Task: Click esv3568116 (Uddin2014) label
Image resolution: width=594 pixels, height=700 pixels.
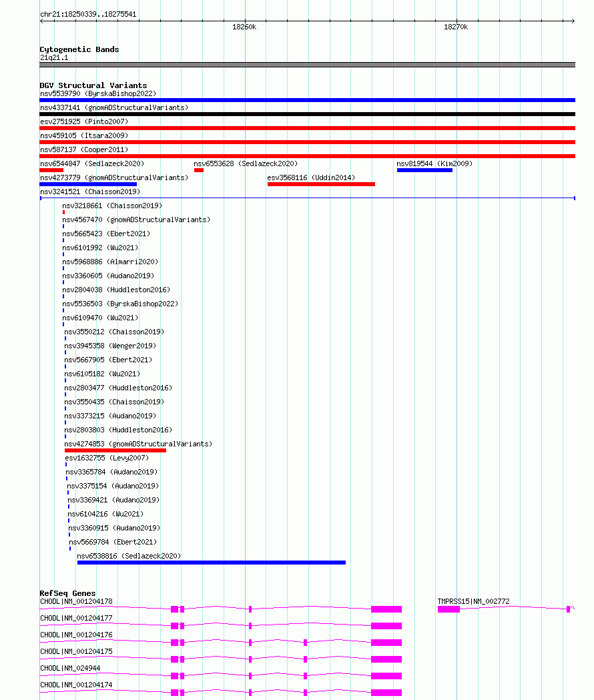Action: [x=311, y=178]
